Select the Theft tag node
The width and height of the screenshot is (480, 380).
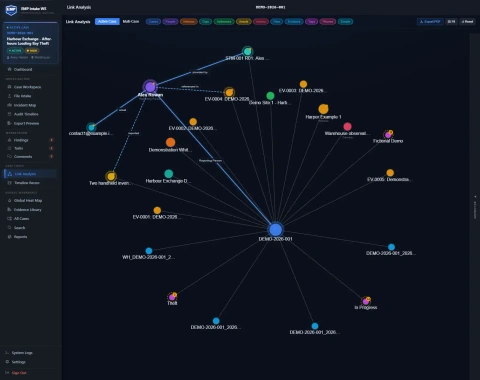click(x=172, y=296)
